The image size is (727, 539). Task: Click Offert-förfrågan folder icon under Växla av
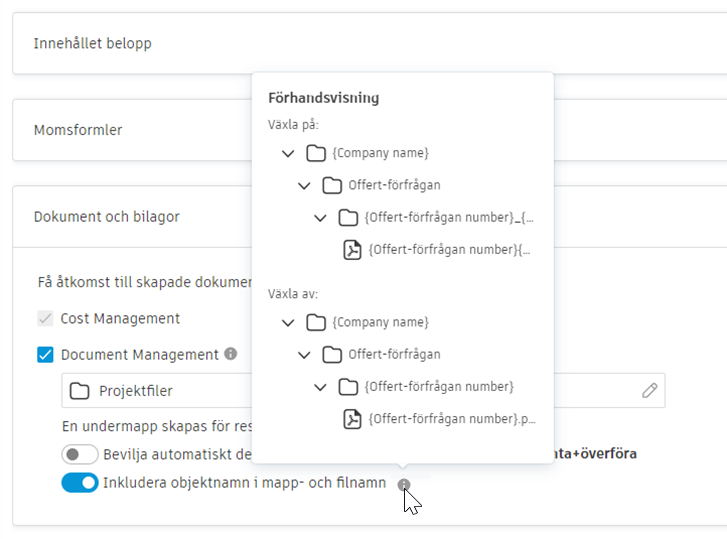click(332, 354)
